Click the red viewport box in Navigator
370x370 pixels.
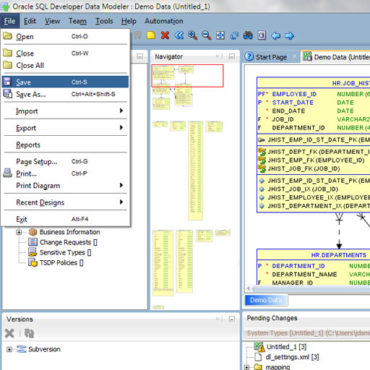coord(187,76)
